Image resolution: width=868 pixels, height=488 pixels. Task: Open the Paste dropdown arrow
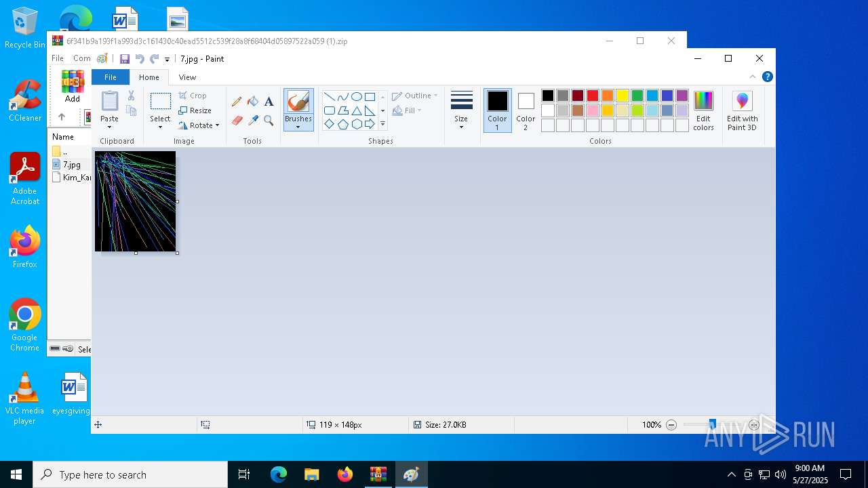pyautogui.click(x=109, y=127)
